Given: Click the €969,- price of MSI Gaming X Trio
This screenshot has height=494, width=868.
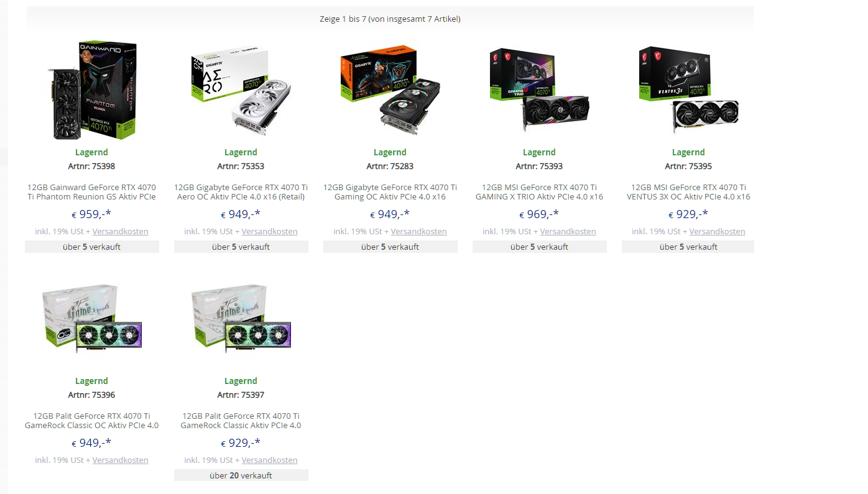Looking at the screenshot, I should [539, 214].
